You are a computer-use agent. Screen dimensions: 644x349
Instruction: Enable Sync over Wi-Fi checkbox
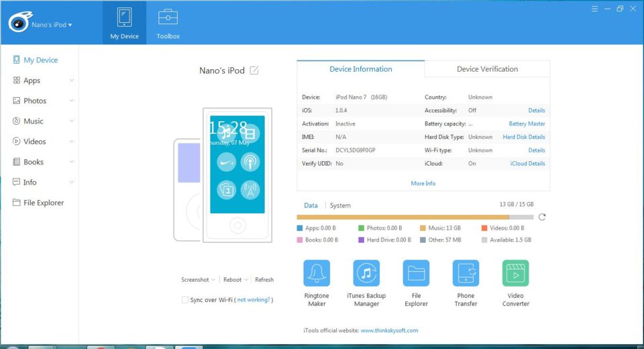pyautogui.click(x=185, y=300)
